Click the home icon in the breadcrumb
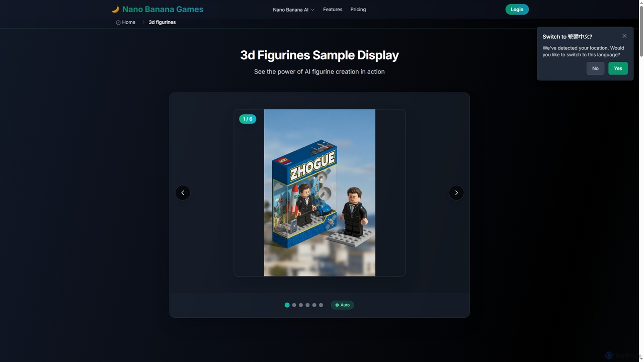This screenshot has width=644, height=362. point(118,22)
